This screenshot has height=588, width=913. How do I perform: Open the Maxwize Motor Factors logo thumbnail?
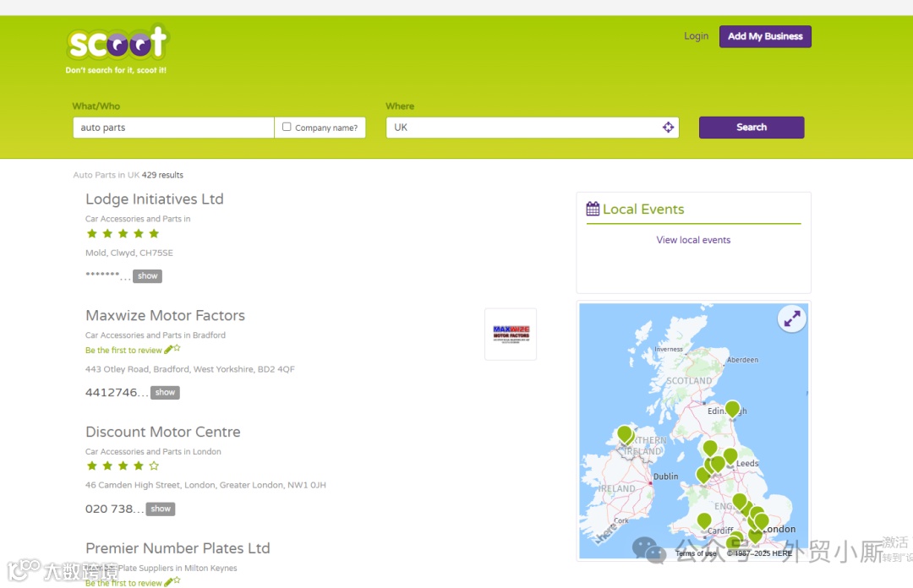(511, 335)
